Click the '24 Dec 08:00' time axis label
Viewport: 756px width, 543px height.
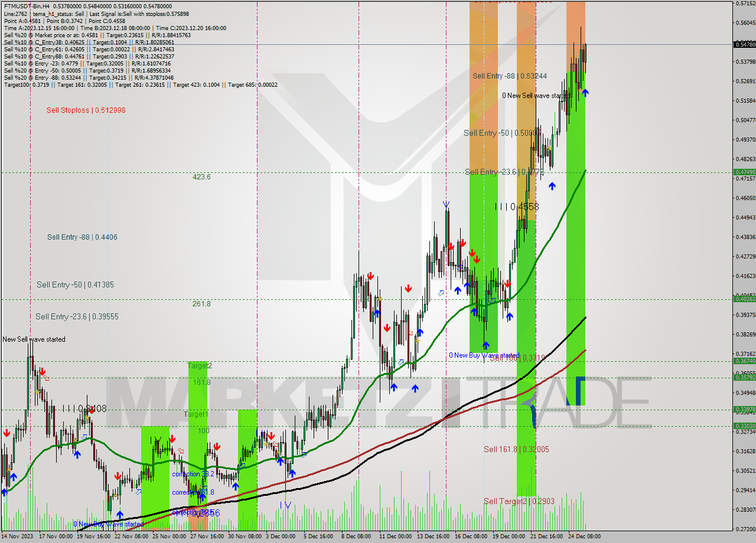pyautogui.click(x=584, y=537)
